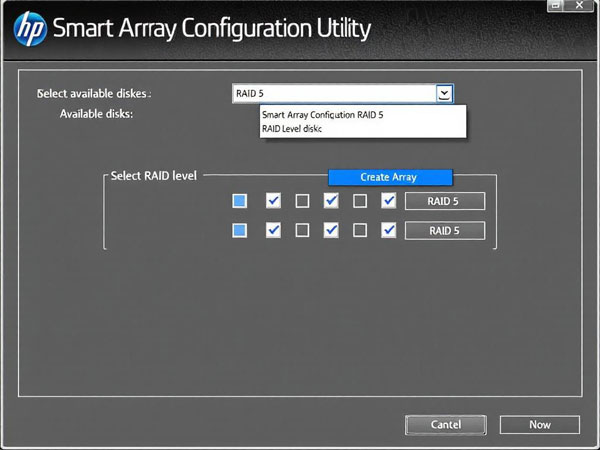Screen dimensions: 600x450
Task: Choose 'RAID Level diskc' dropdown option
Action: tap(292, 129)
